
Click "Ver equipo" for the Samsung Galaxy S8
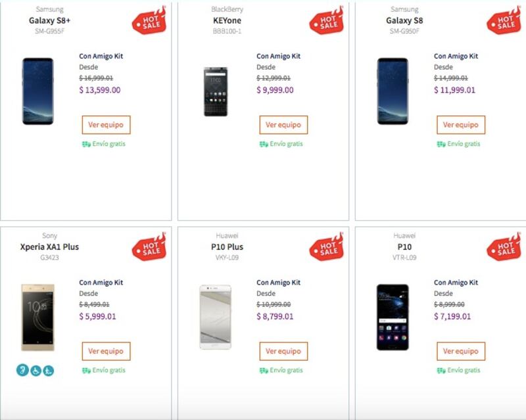461,125
